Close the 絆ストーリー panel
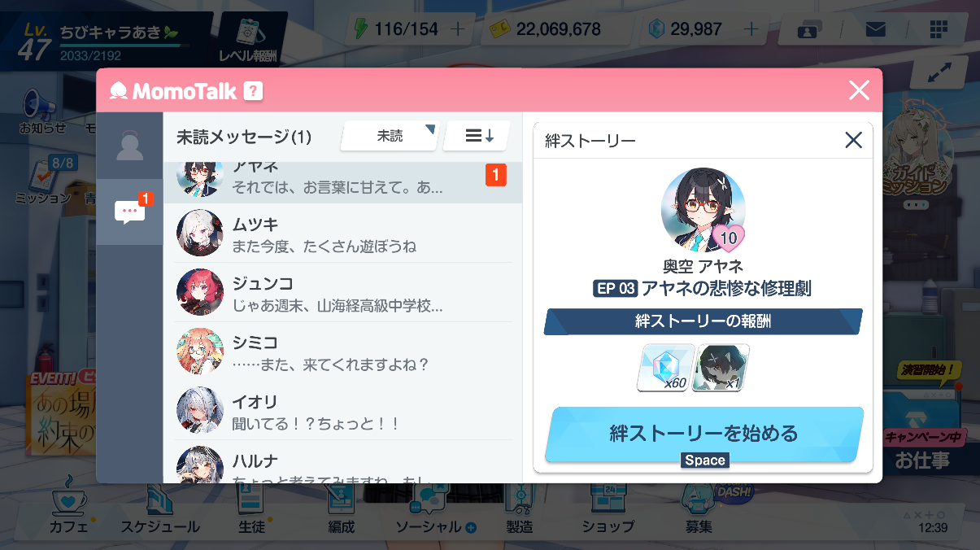Viewport: 980px width, 550px height. tap(853, 140)
